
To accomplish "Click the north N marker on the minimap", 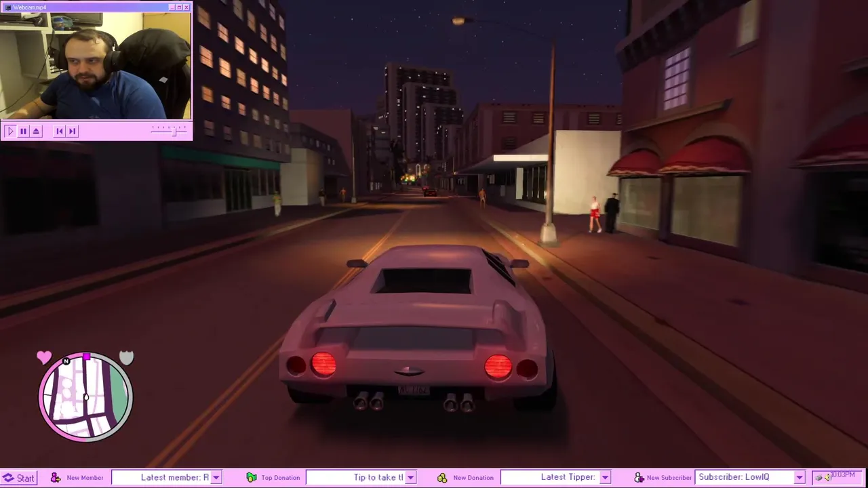I will coord(66,361).
